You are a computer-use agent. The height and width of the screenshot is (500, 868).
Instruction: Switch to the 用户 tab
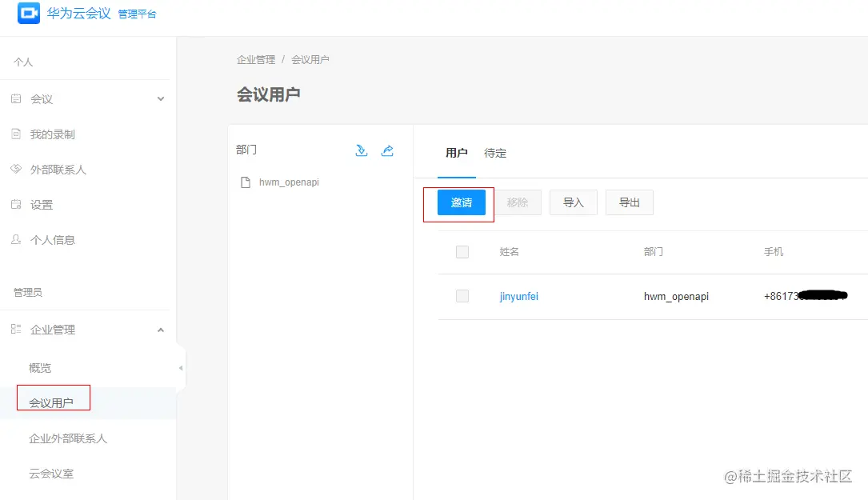click(x=457, y=153)
